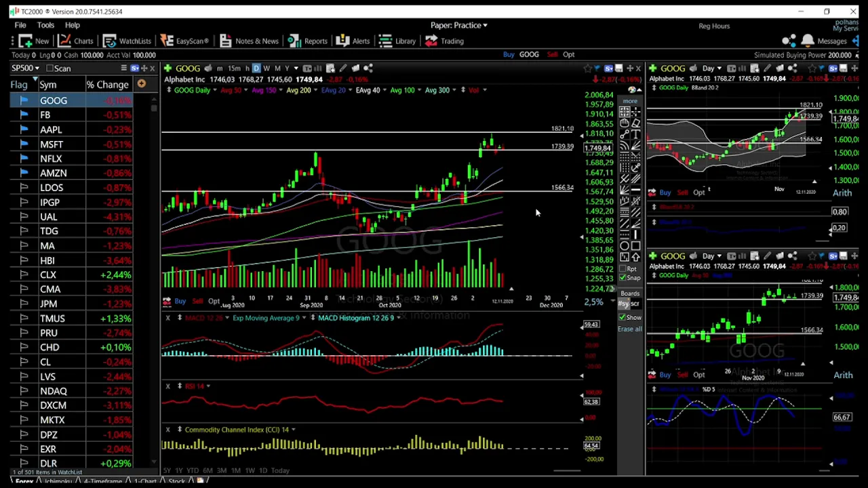Toggle the flag for AMZN row

tap(24, 173)
